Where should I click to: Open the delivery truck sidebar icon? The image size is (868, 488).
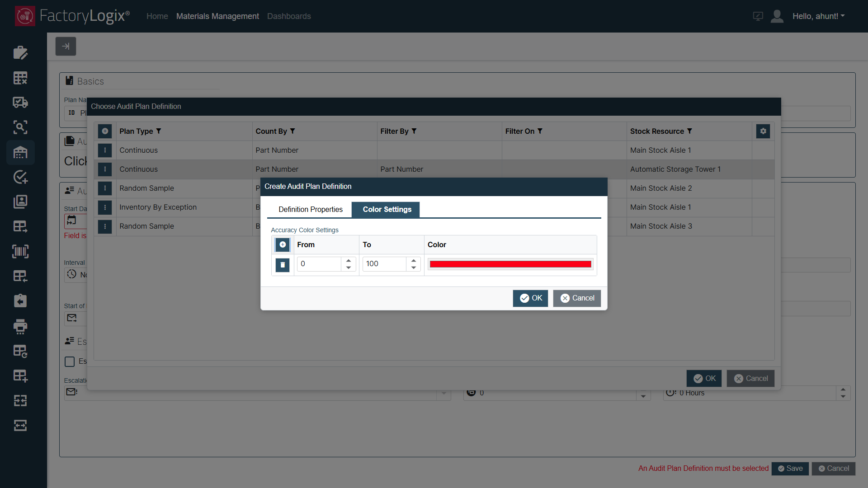pyautogui.click(x=20, y=103)
